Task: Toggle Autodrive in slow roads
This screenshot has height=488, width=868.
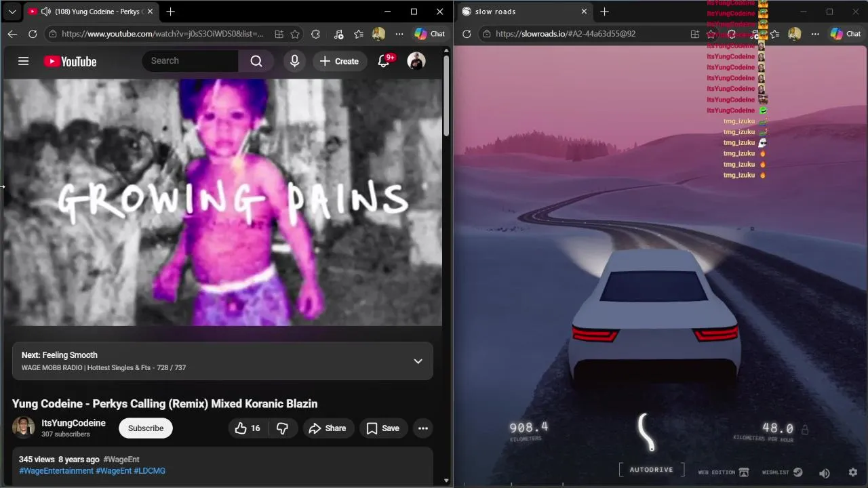Action: [x=651, y=470]
